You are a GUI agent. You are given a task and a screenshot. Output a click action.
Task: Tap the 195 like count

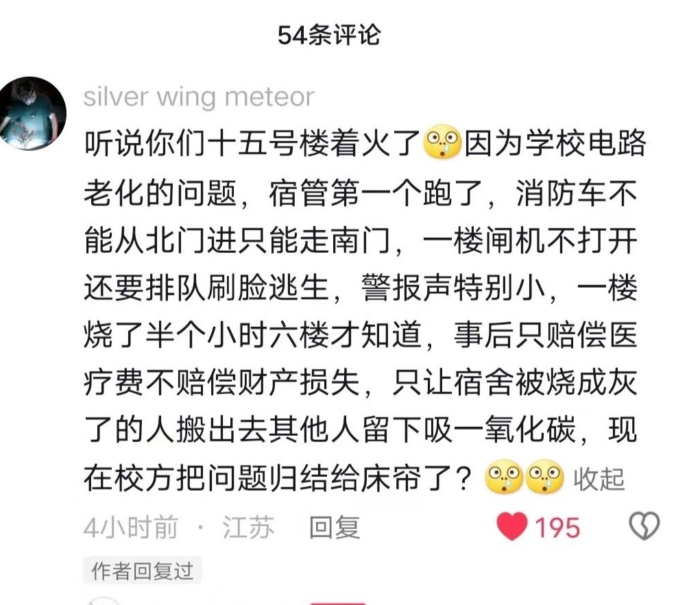click(557, 528)
